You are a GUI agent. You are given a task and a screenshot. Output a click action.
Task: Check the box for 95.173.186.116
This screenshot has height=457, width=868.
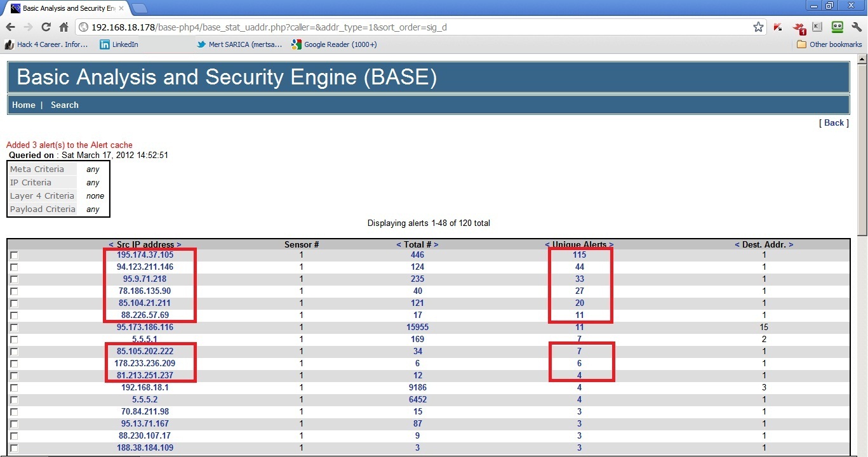(14, 328)
